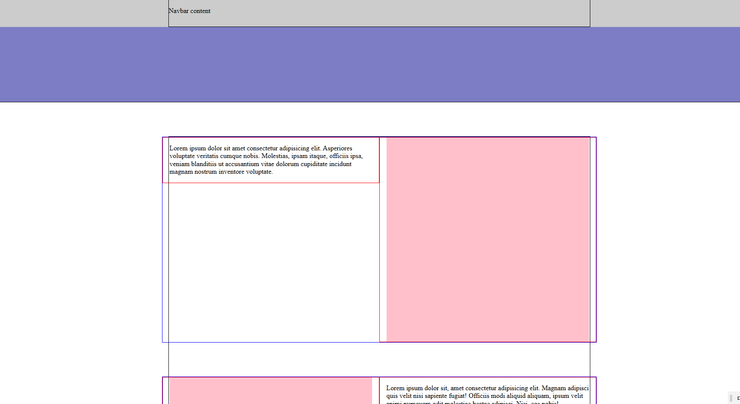740x404 pixels.
Task: Click the small gray widget in the bottom-right corner
Action: [x=735, y=398]
